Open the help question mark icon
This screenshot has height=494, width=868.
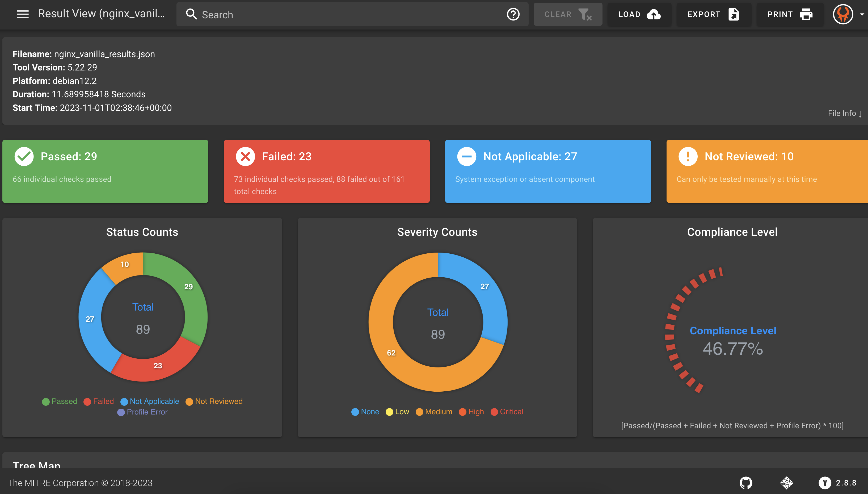513,14
